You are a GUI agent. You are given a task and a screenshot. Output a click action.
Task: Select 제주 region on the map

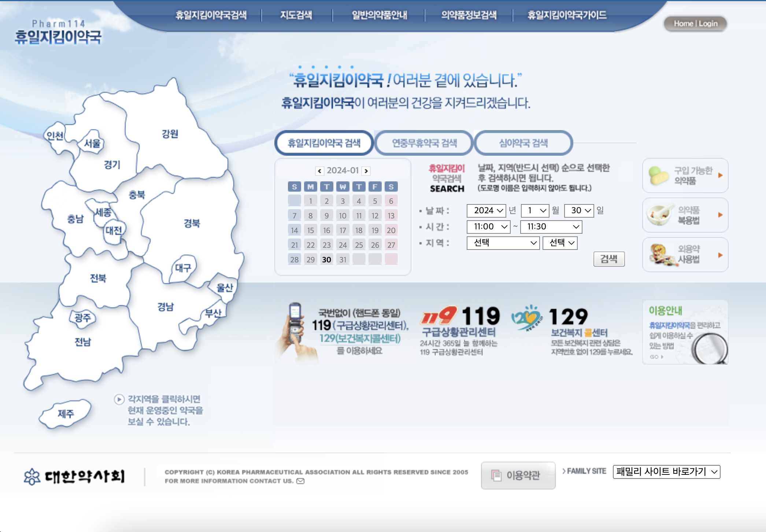pos(66,413)
